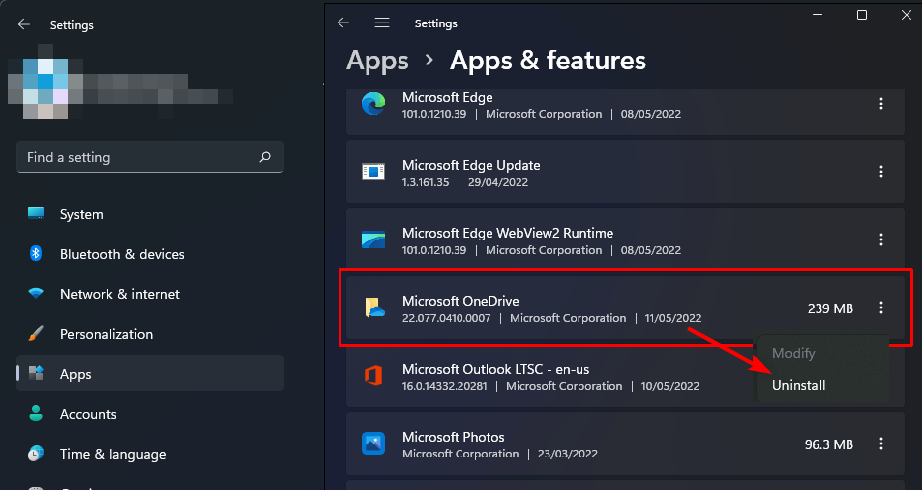
Task: Open more options for Edge WebView2 Runtime
Action: point(881,239)
